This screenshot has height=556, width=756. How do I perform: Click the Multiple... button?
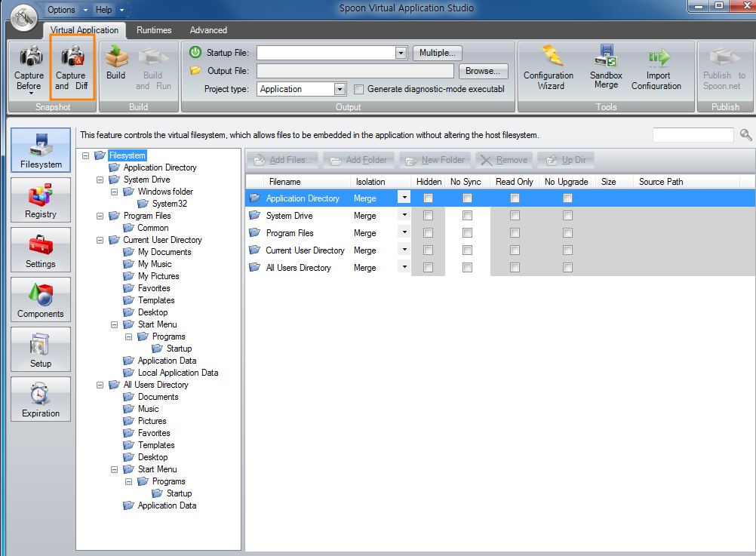pyautogui.click(x=438, y=53)
